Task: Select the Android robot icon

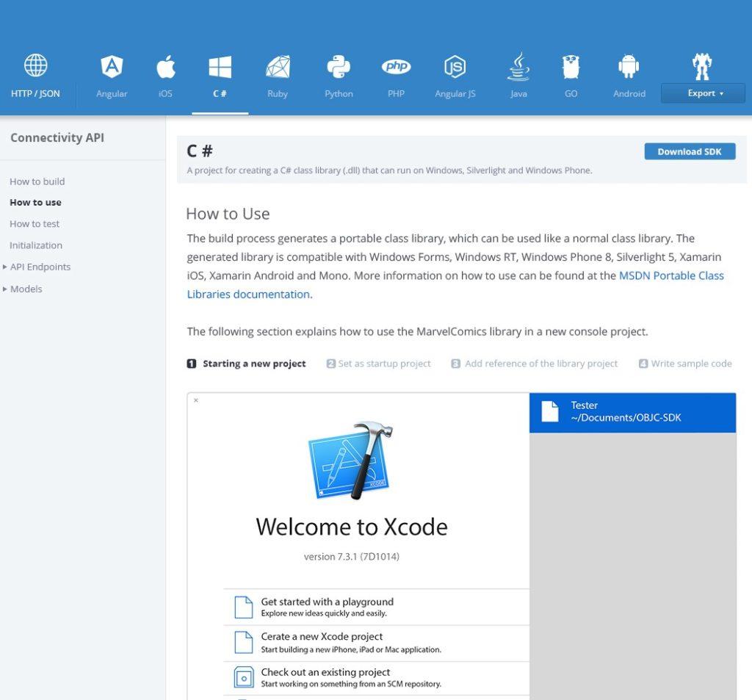Action: pos(629,66)
